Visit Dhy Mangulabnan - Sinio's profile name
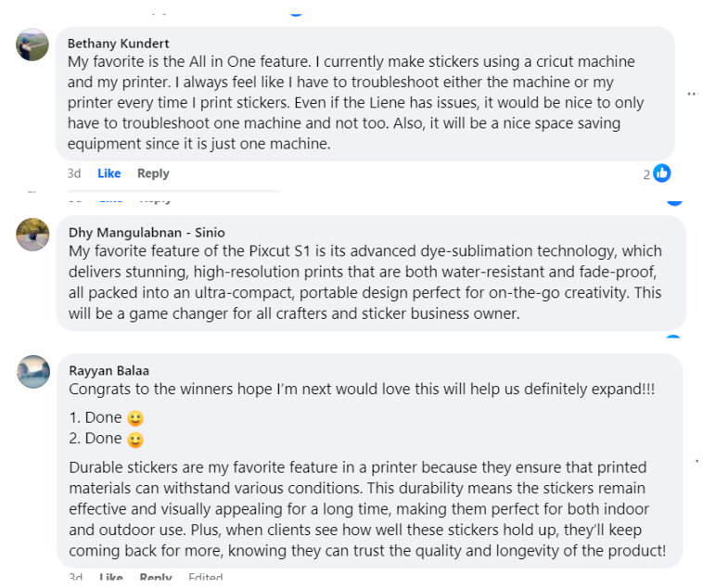Viewport: 703px width, 588px height. point(147,232)
